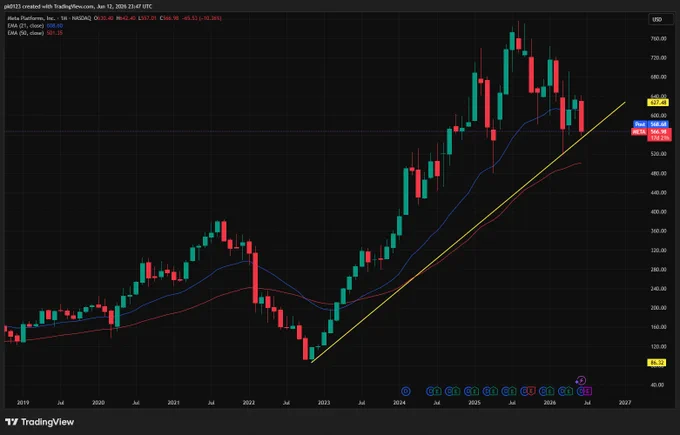The image size is (680, 435).
Task: Click the yellow 627.48 price label
Action: tap(658, 102)
